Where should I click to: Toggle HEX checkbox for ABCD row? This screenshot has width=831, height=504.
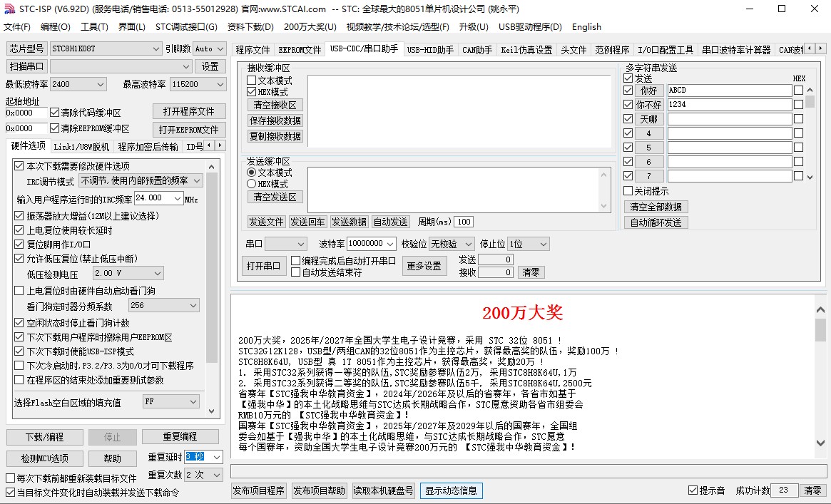[798, 91]
